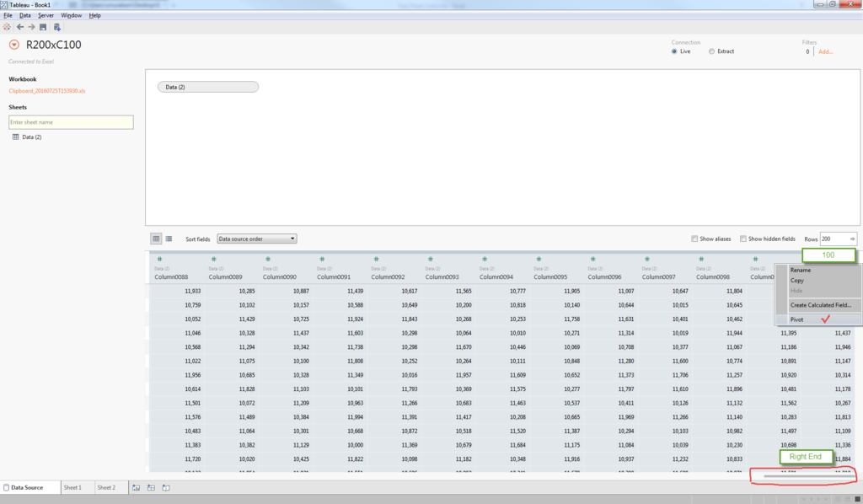Screen dimensions: 863x504
Task: Click the number type icon of Column0097
Action: (647, 259)
